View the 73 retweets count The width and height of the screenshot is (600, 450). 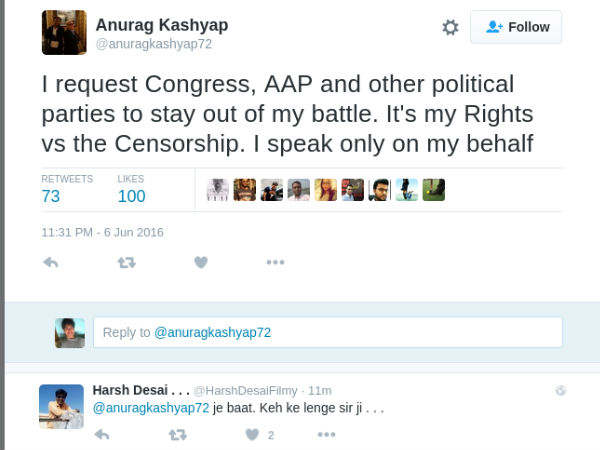51,196
